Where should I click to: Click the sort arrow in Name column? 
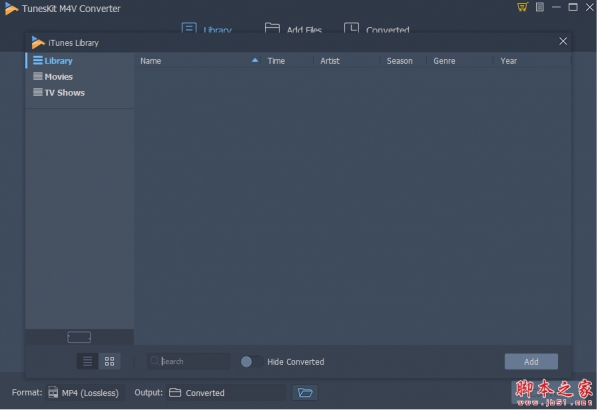pos(256,60)
